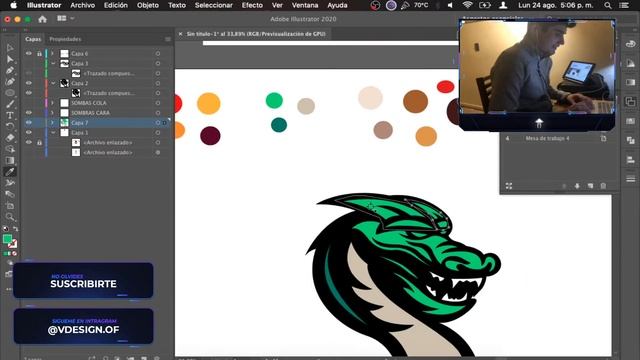Open the Archivo menu

point(82,5)
